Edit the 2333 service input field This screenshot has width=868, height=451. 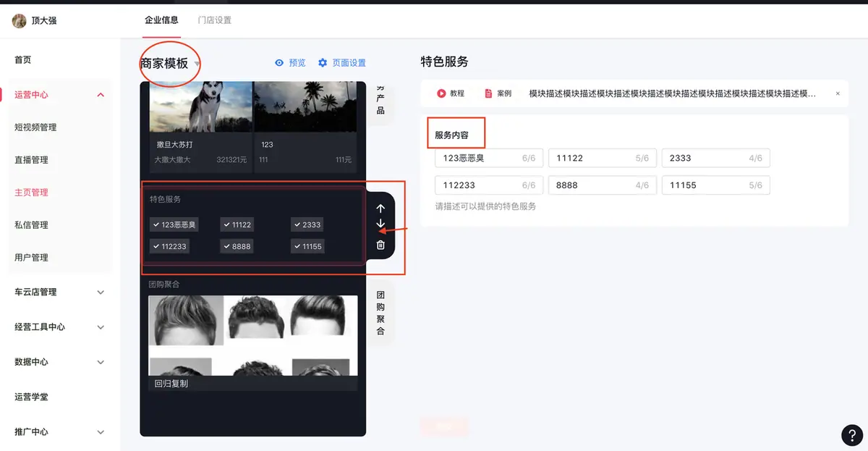715,158
